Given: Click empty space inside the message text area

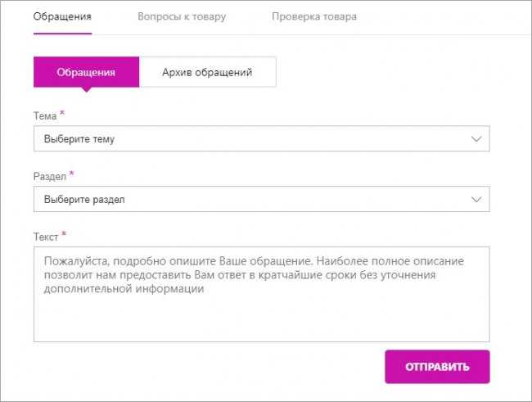Looking at the screenshot, I should [262, 319].
